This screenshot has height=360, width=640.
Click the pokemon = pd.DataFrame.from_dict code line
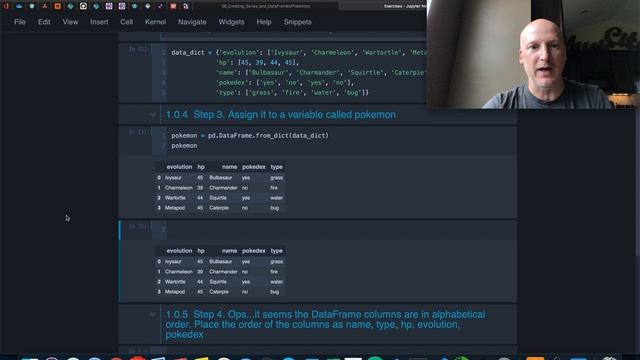pyautogui.click(x=250, y=136)
